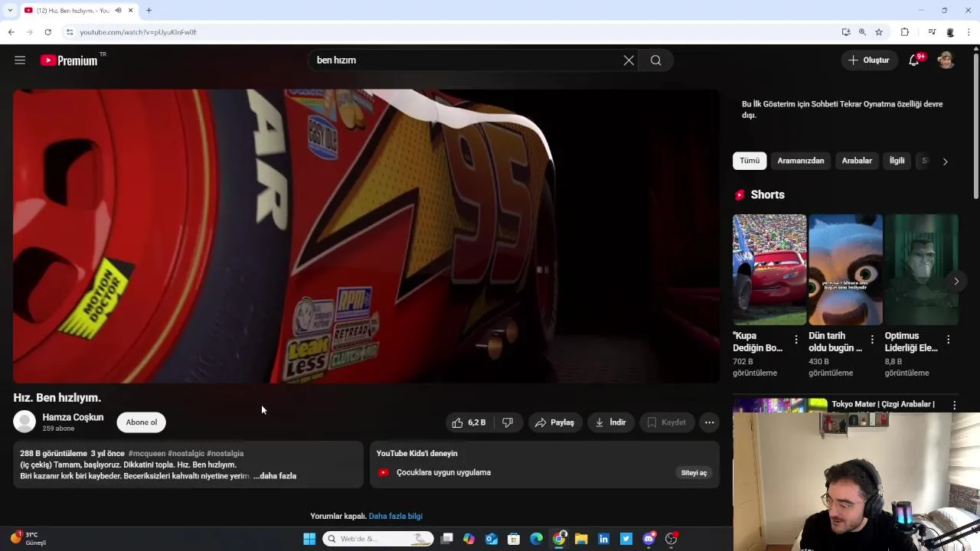Open Hamza Coşkun channel avatar
The image size is (980, 551).
coord(24,422)
